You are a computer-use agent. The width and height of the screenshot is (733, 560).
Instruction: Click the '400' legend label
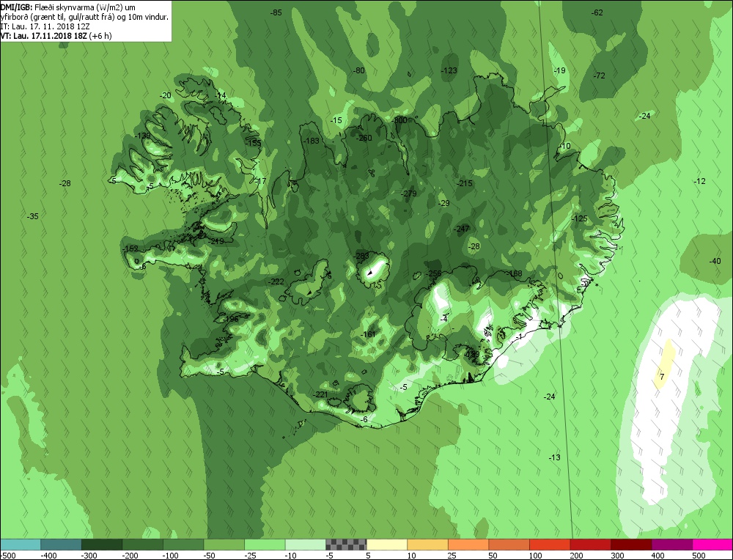coord(658,556)
